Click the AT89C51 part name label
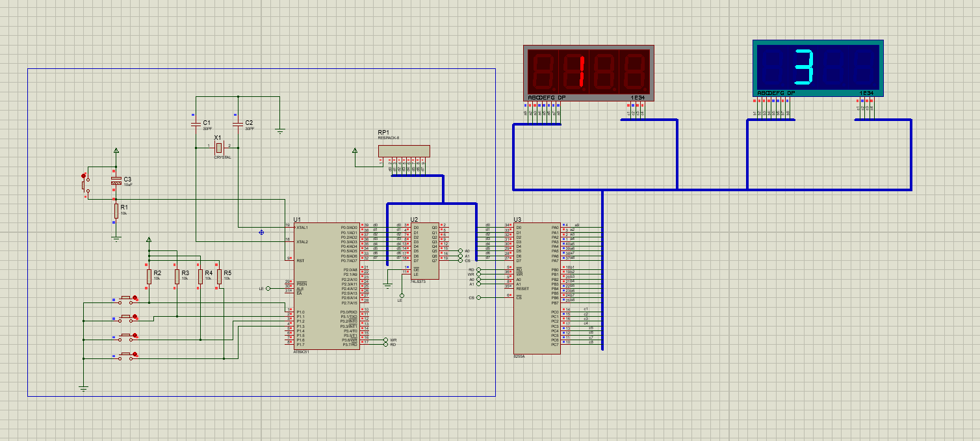 tap(301, 352)
